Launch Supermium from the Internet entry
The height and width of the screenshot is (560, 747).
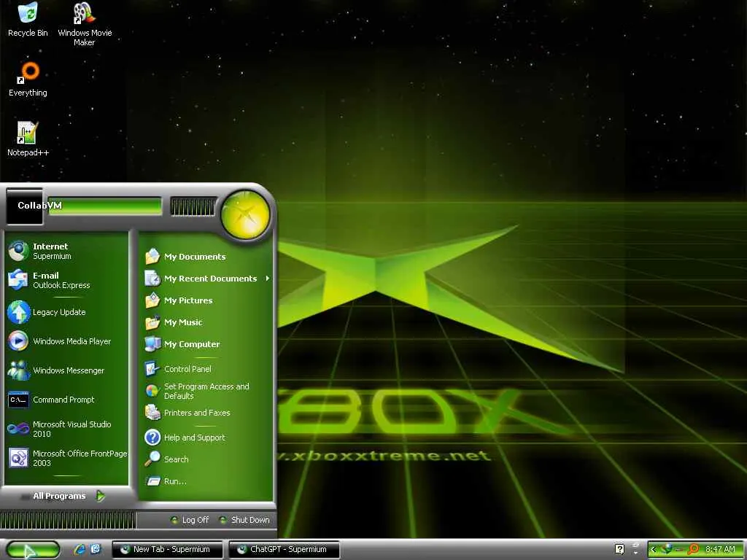[x=66, y=251]
